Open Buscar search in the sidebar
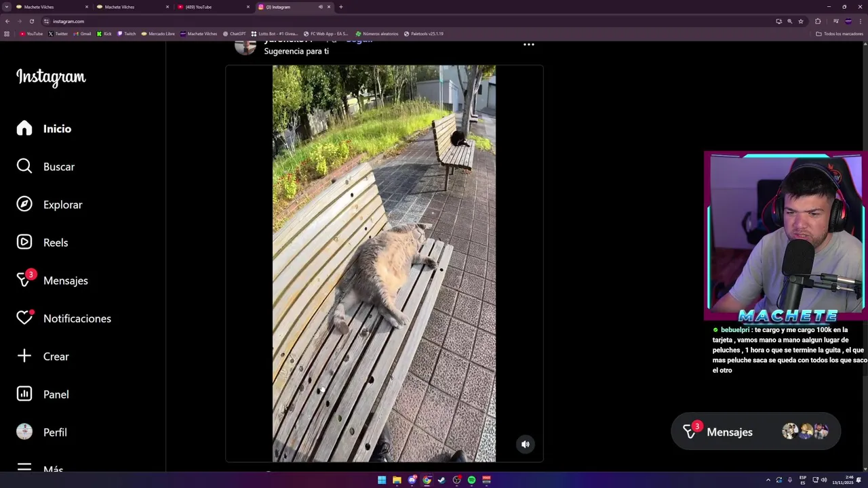 coord(45,167)
